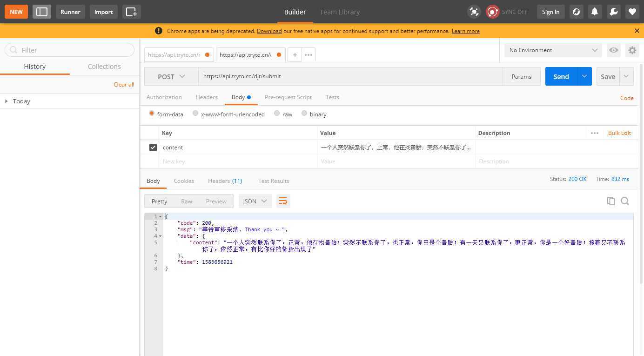Open Bulk Edit for form data
This screenshot has height=356, width=644.
[619, 133]
